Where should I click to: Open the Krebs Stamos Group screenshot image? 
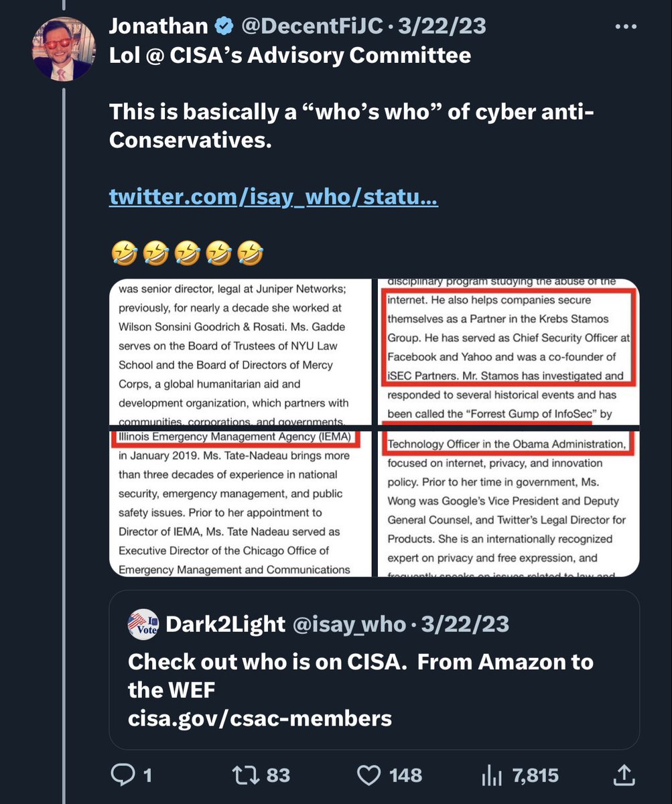click(x=509, y=351)
